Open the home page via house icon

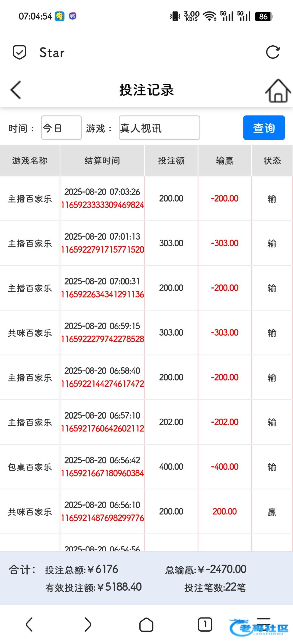(x=278, y=91)
